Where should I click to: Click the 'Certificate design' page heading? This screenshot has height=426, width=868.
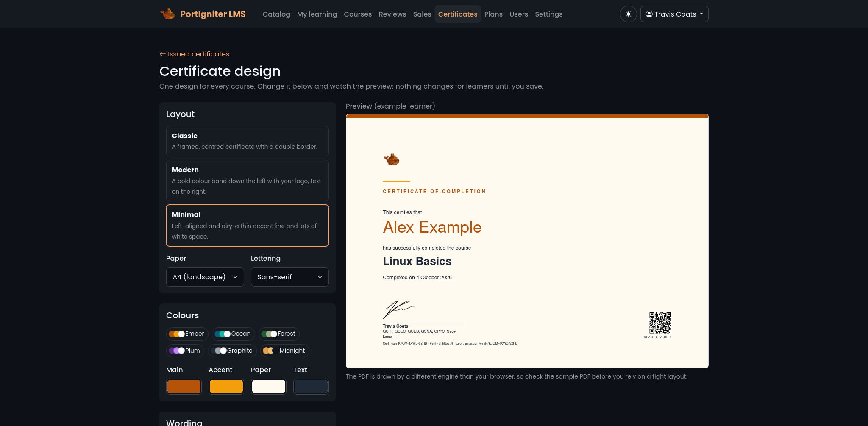point(220,71)
